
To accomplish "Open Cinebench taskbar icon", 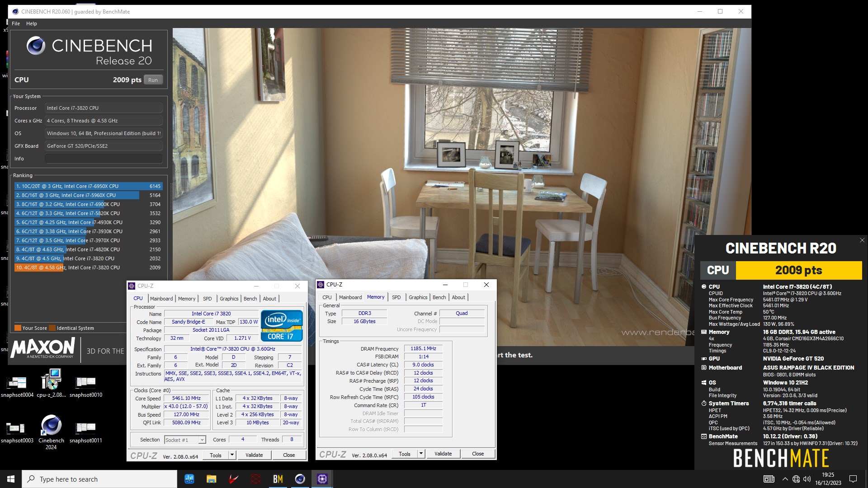I will tap(300, 479).
